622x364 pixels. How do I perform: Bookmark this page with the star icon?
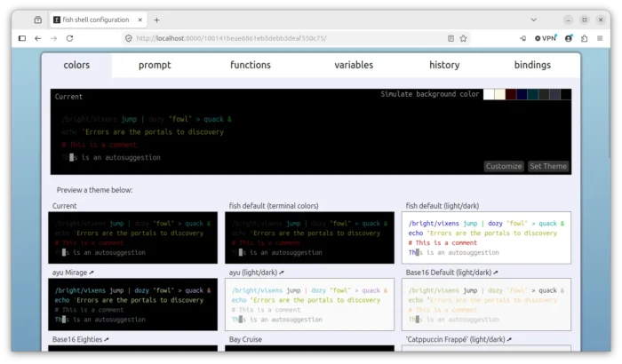point(463,38)
